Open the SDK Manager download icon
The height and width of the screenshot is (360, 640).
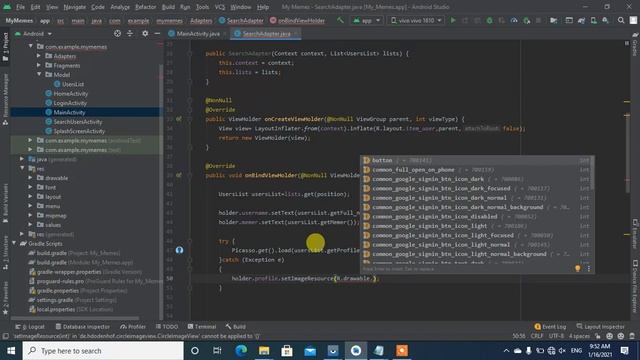[x=606, y=20]
